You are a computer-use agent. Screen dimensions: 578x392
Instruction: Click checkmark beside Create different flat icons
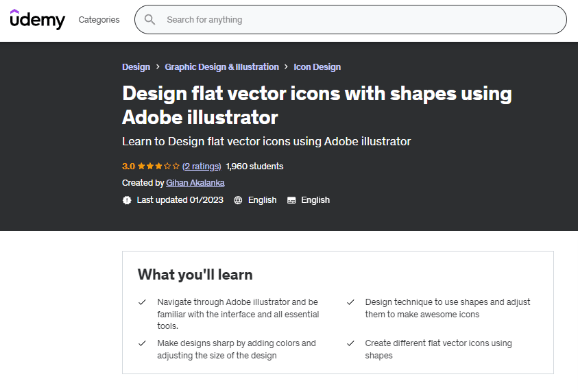(x=350, y=343)
